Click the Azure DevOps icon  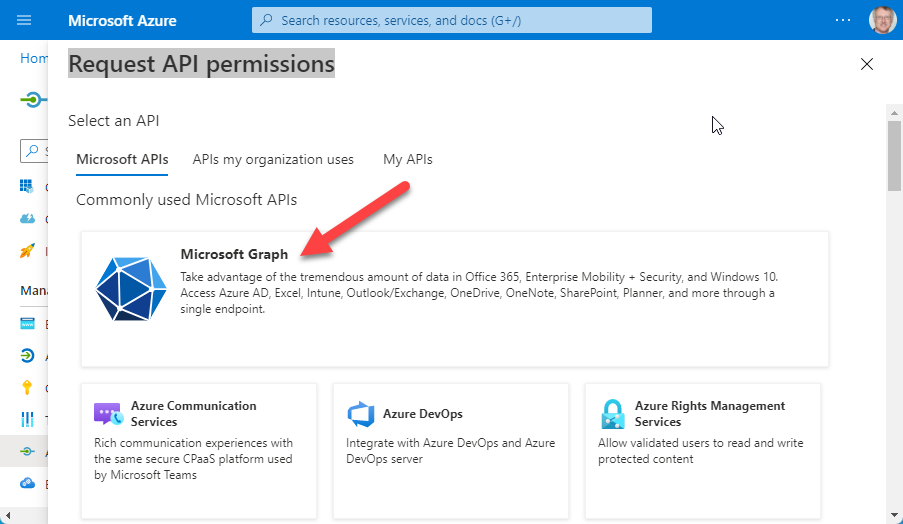360,414
